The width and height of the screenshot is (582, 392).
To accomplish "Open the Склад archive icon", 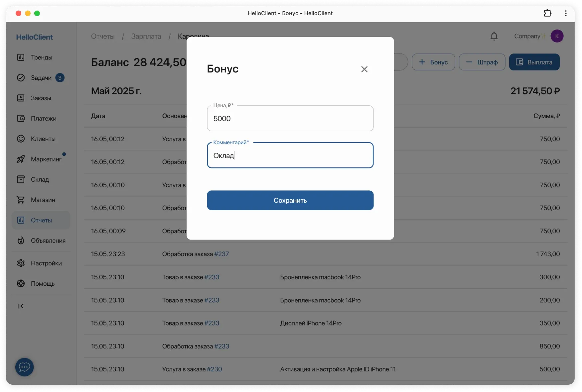I will pyautogui.click(x=21, y=179).
